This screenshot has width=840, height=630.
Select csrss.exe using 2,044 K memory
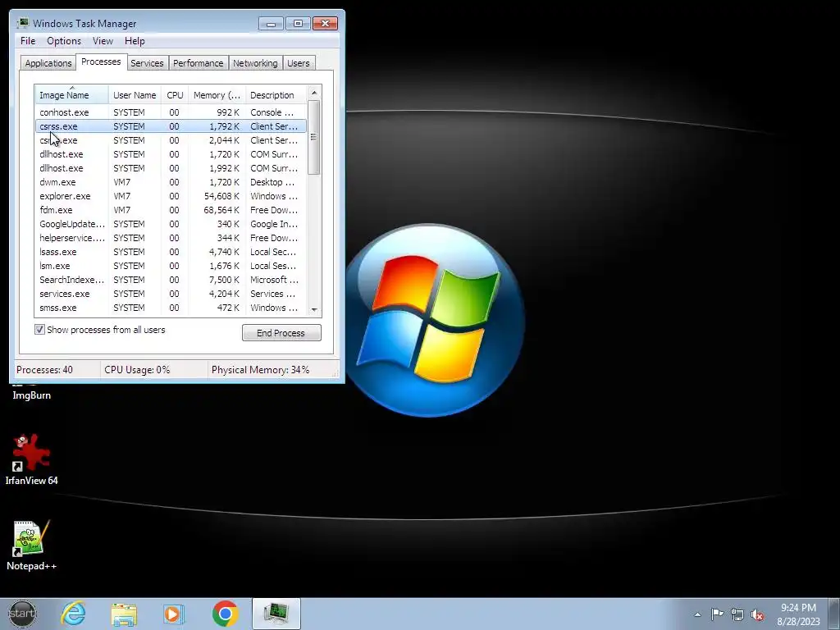click(171, 140)
